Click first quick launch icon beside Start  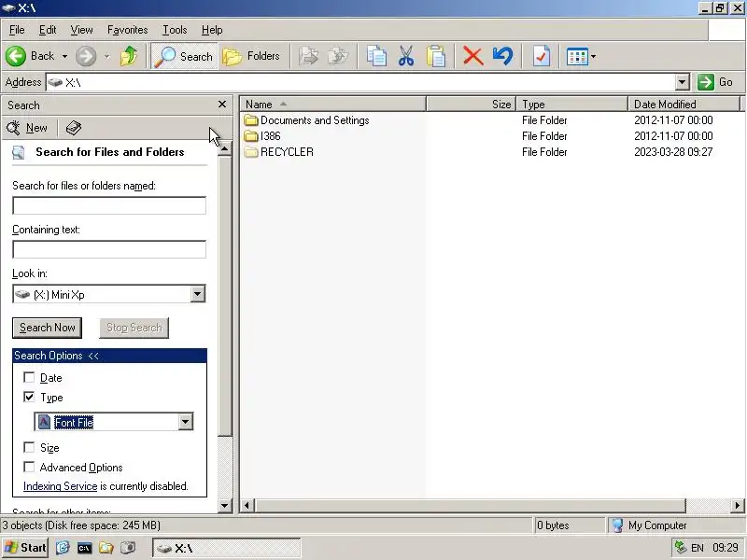63,548
